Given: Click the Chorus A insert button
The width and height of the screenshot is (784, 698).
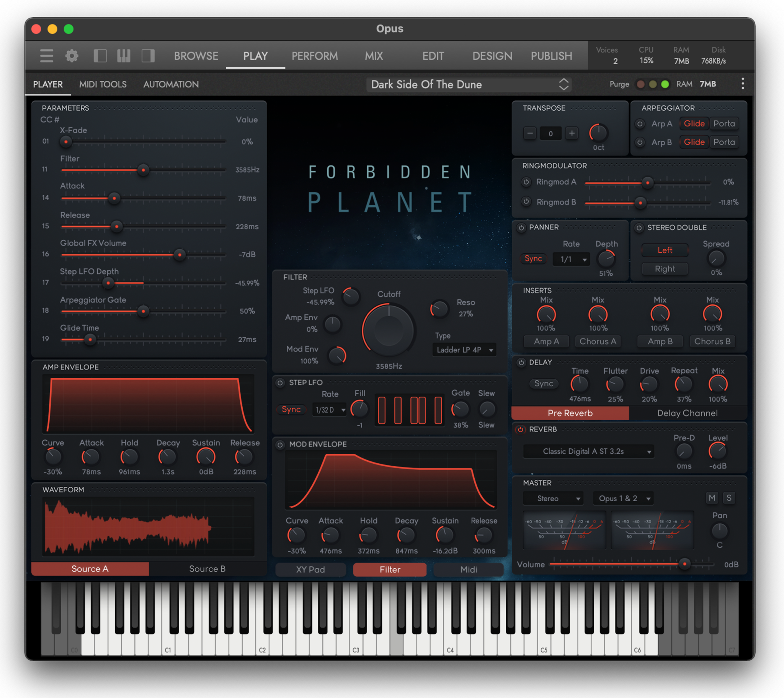Looking at the screenshot, I should tap(598, 342).
